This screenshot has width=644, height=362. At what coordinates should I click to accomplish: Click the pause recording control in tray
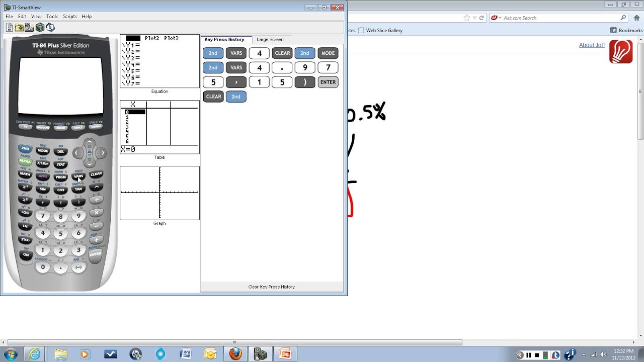tap(529, 355)
